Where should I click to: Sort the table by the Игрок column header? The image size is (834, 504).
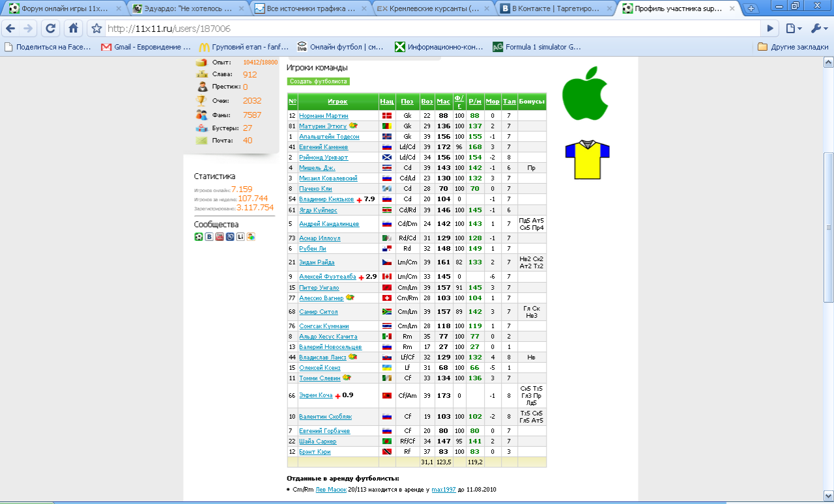click(x=338, y=102)
